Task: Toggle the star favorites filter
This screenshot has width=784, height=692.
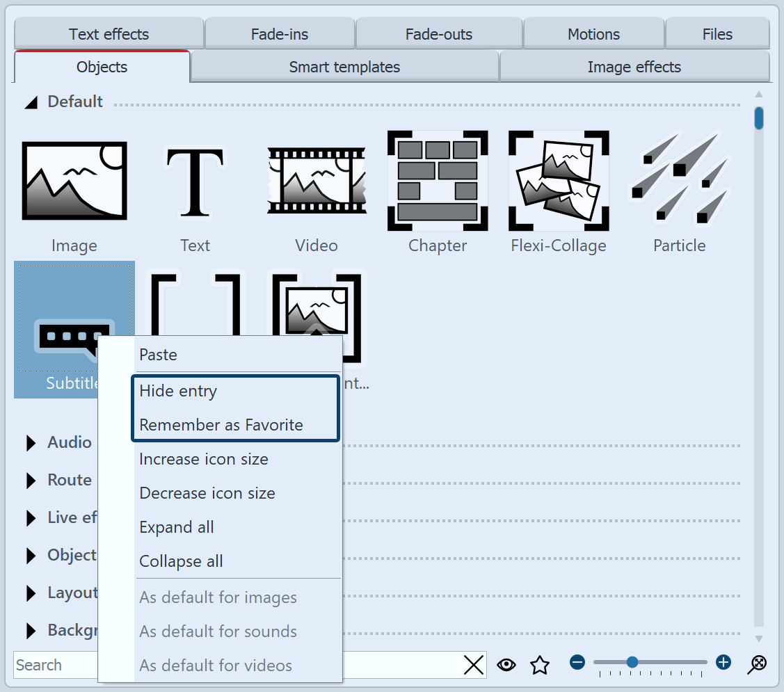Action: pyautogui.click(x=539, y=665)
